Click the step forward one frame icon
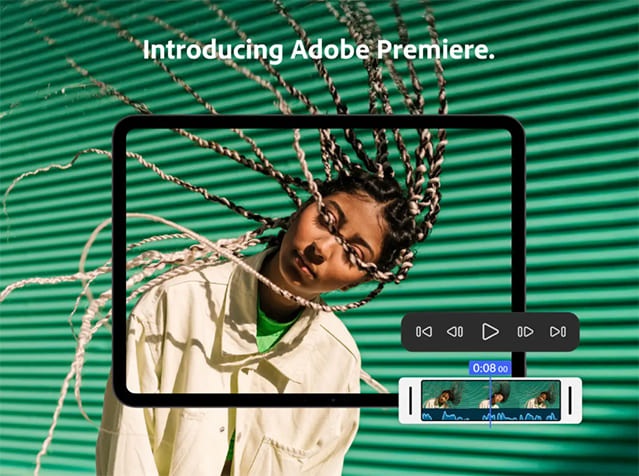This screenshot has width=639, height=476. [526, 332]
